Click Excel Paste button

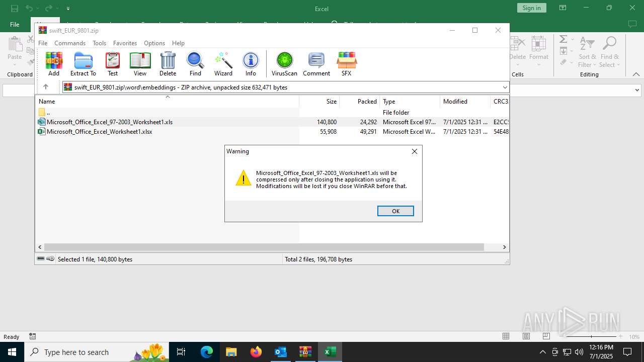[x=15, y=51]
